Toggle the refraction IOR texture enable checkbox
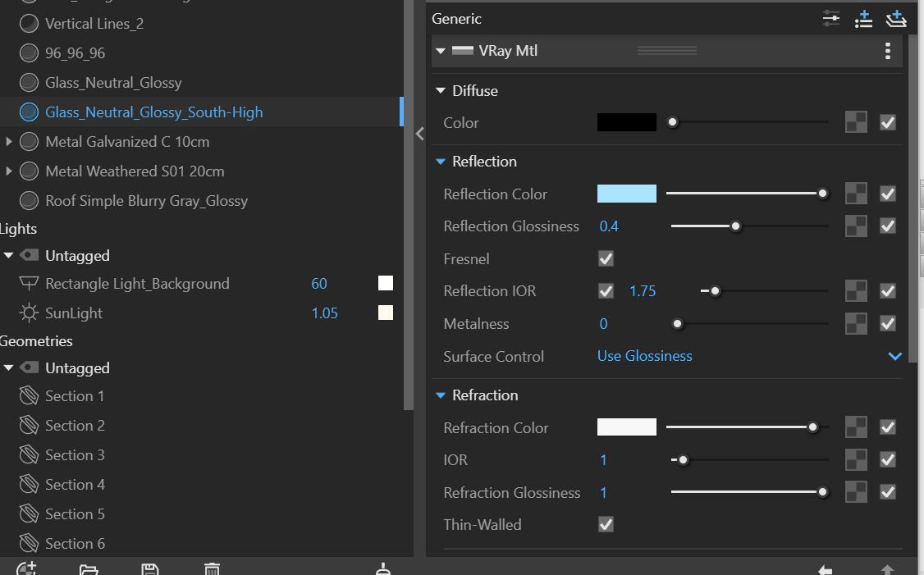 [x=888, y=459]
